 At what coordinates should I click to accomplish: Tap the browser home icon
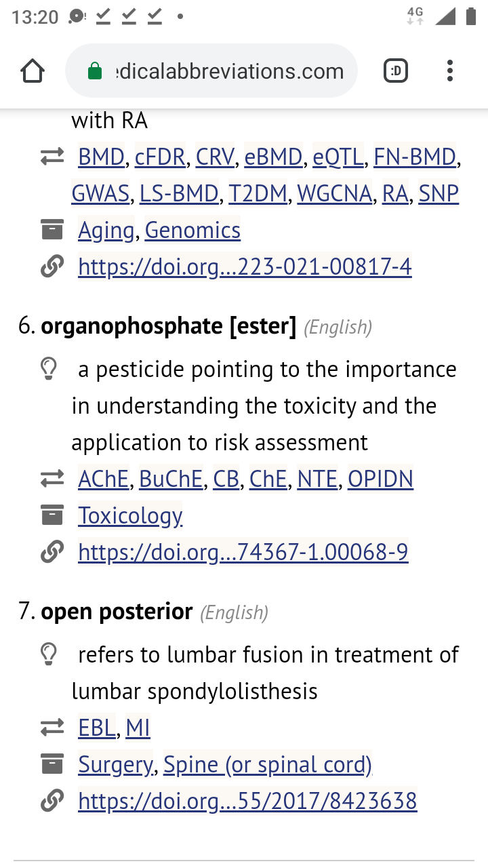[33, 71]
